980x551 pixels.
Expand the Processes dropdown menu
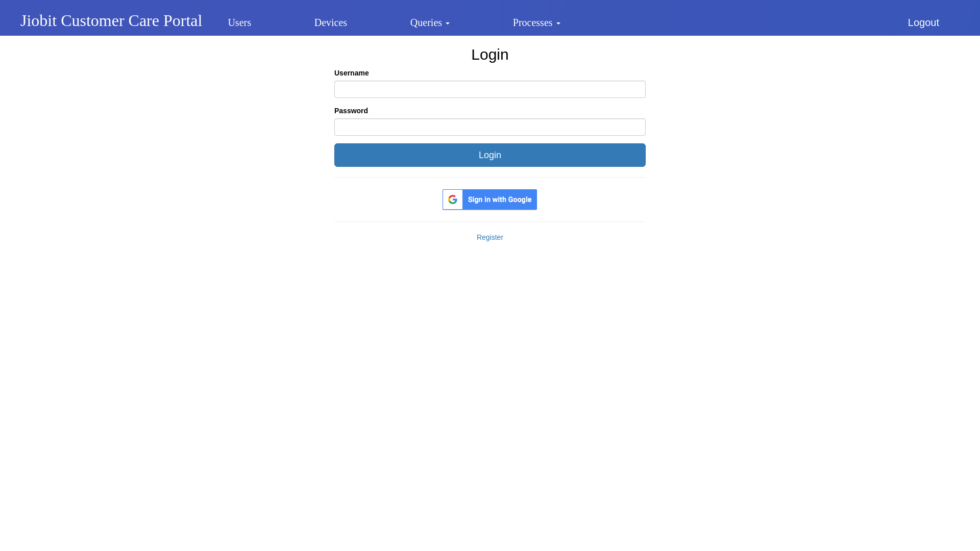click(536, 22)
